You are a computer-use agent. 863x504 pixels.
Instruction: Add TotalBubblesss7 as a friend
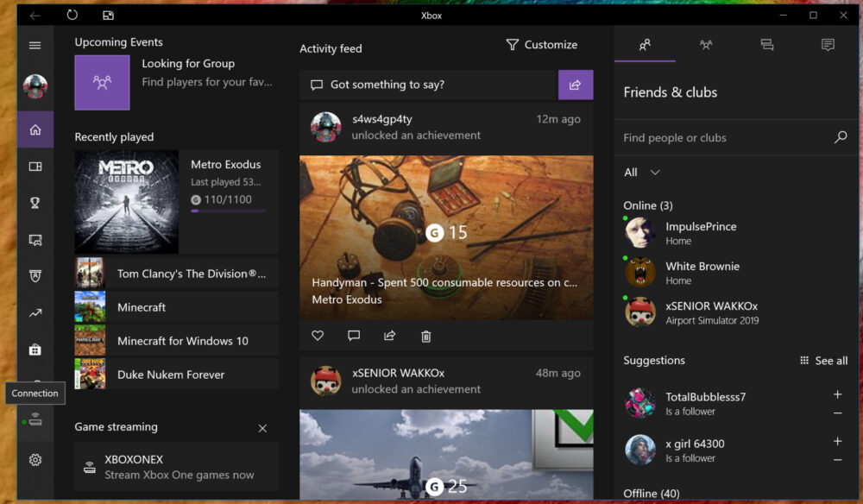coord(839,396)
